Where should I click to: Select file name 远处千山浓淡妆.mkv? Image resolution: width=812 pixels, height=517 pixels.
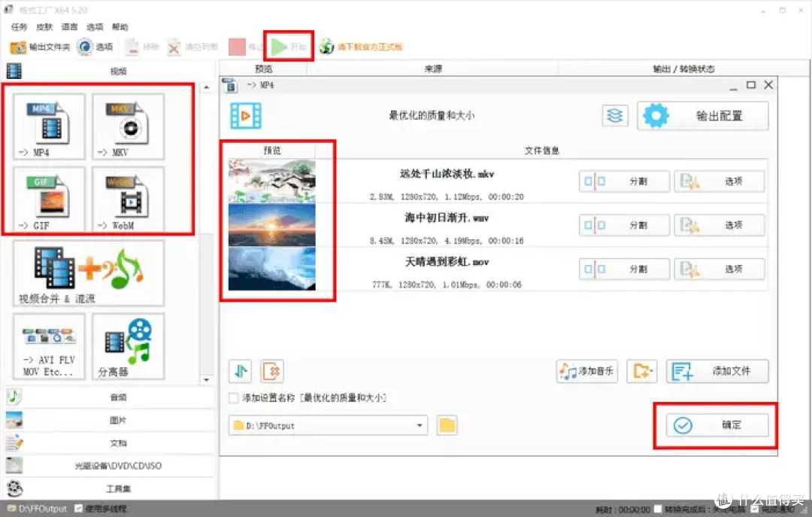[447, 174]
